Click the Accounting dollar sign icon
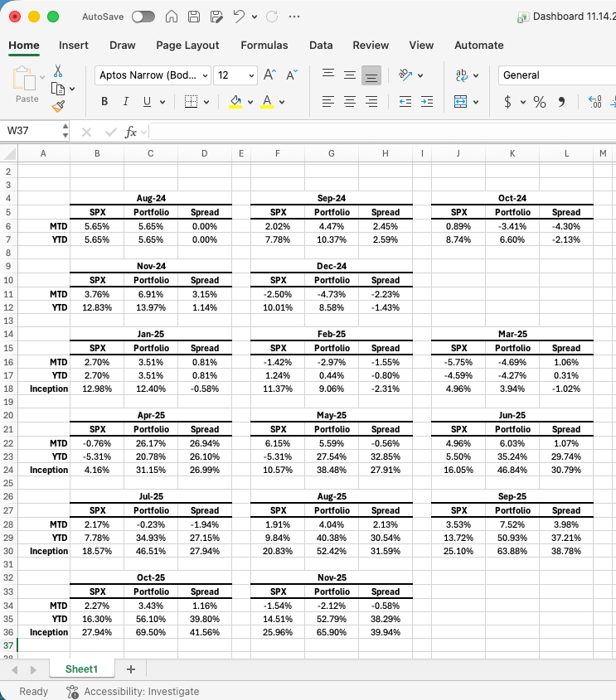The image size is (616, 700). (507, 102)
